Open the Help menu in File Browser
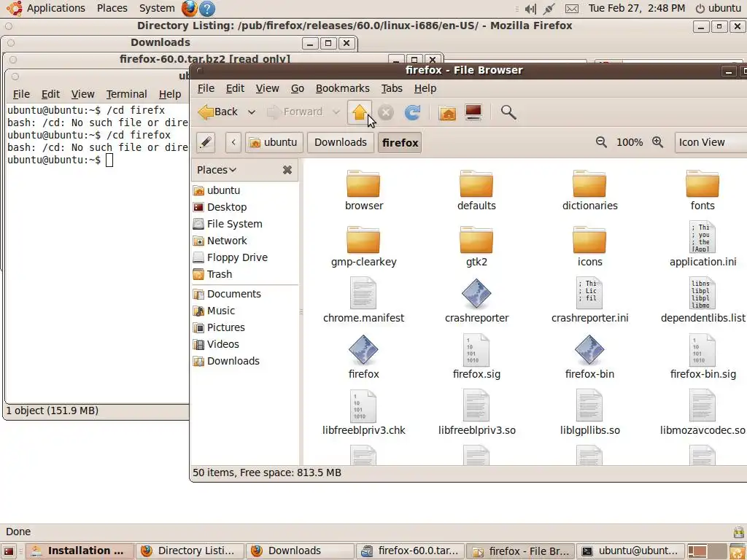The height and width of the screenshot is (560, 747). point(425,88)
